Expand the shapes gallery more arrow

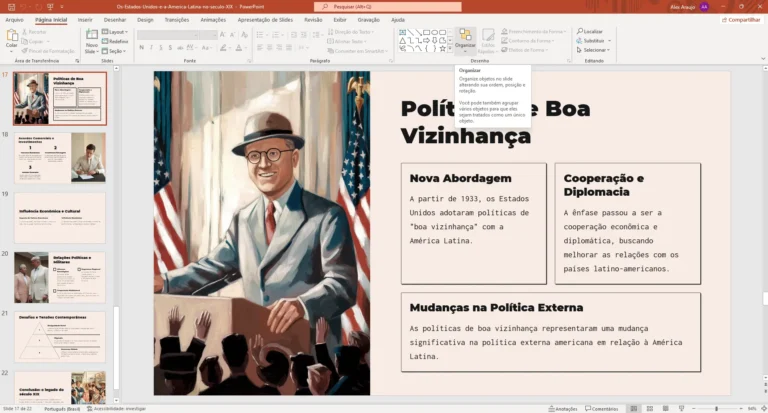click(450, 49)
